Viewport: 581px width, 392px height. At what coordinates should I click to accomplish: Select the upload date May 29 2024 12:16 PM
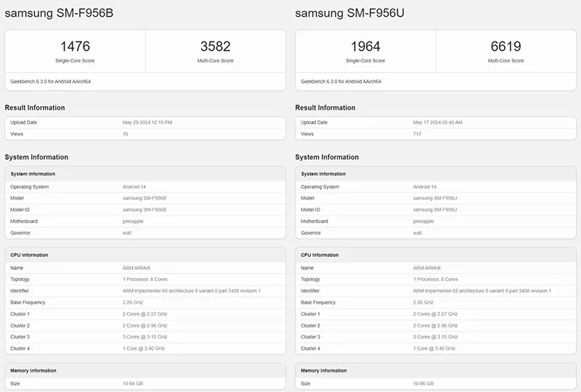[x=147, y=122]
